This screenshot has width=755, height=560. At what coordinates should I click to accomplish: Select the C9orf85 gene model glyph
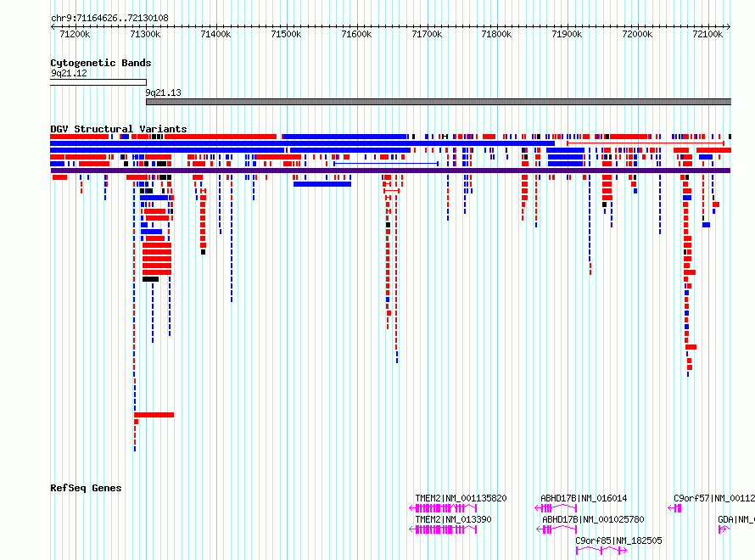(x=601, y=551)
